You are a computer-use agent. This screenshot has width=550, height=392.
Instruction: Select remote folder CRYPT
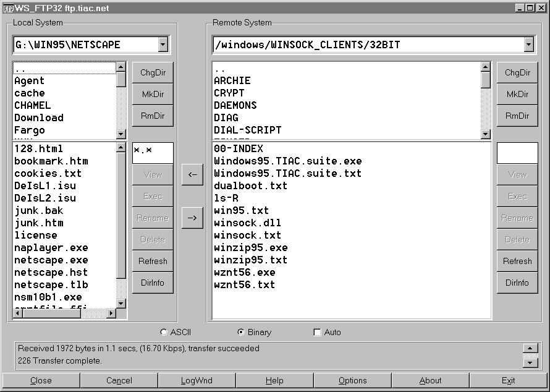click(347, 93)
